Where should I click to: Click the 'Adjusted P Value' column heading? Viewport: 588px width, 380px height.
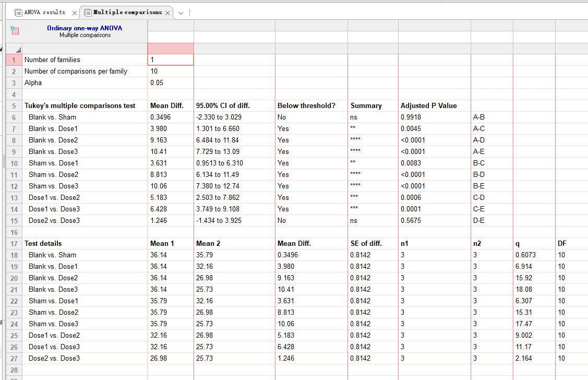429,106
